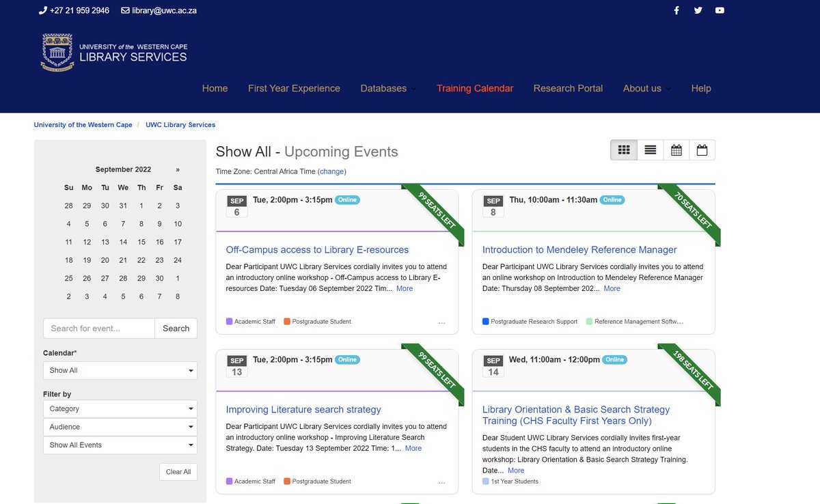
Task: Open Library Orientation & Basic Search Strategy event
Action: pyautogui.click(x=576, y=415)
